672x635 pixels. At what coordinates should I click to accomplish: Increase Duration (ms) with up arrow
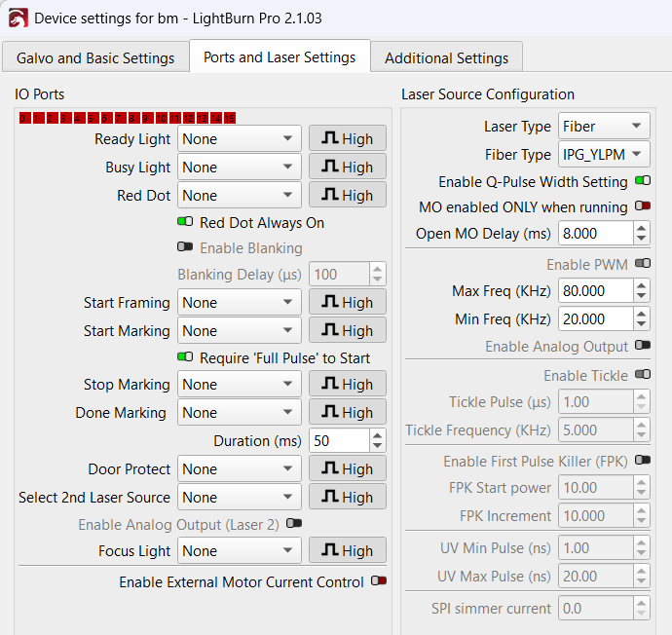tap(377, 435)
